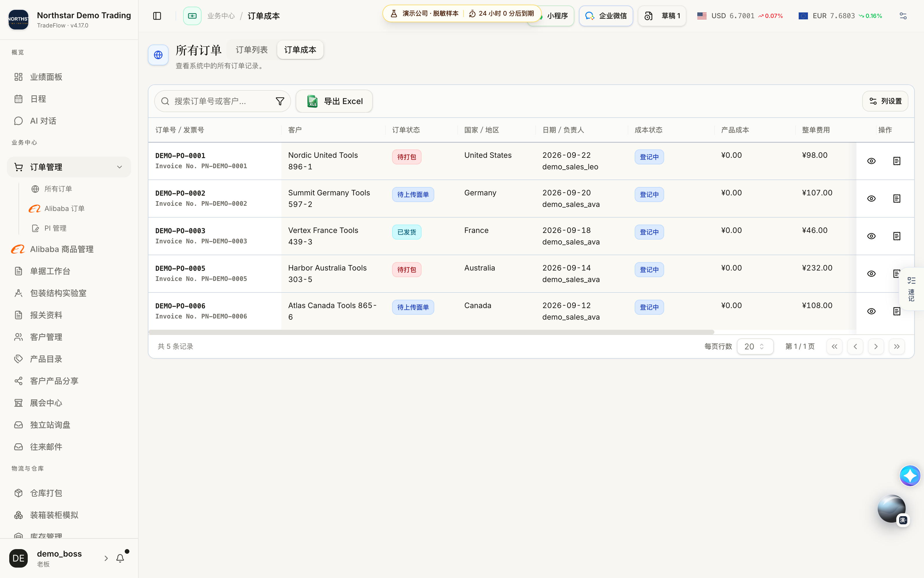
Task: Select 订单成本 tab
Action: [x=300, y=50]
